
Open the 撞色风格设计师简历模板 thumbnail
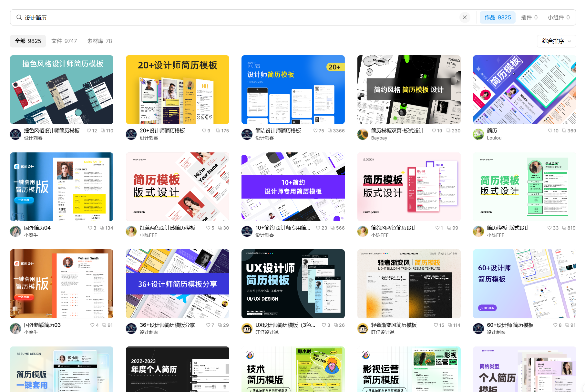[x=62, y=89]
